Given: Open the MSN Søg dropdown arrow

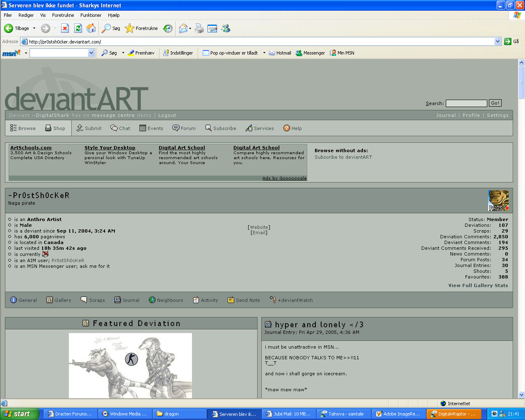Looking at the screenshot, I should point(123,53).
